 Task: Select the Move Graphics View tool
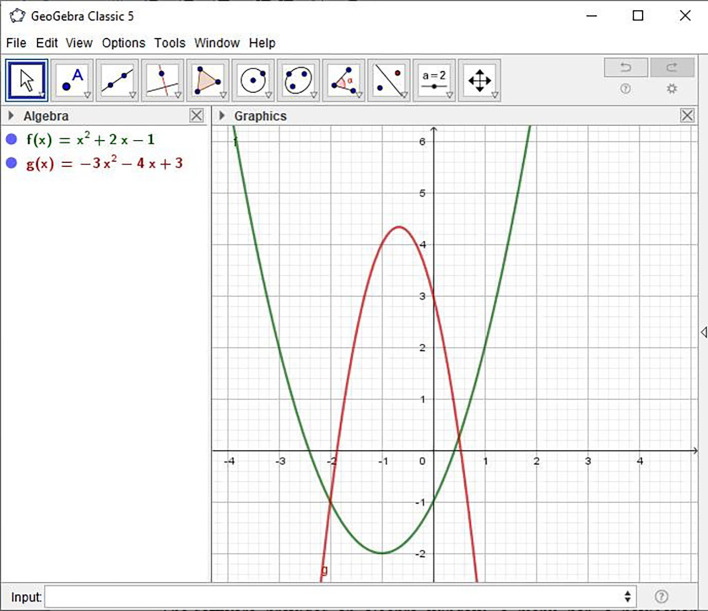pyautogui.click(x=480, y=80)
